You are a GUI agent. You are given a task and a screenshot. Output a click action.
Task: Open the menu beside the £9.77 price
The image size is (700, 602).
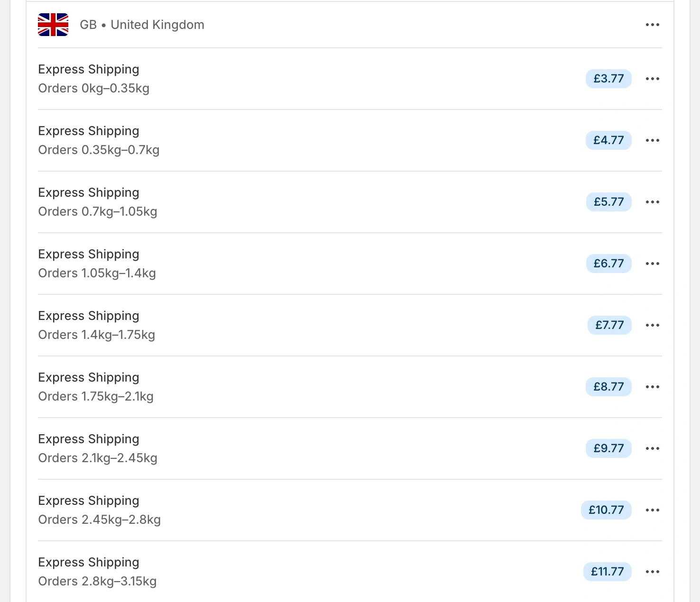[x=653, y=448]
